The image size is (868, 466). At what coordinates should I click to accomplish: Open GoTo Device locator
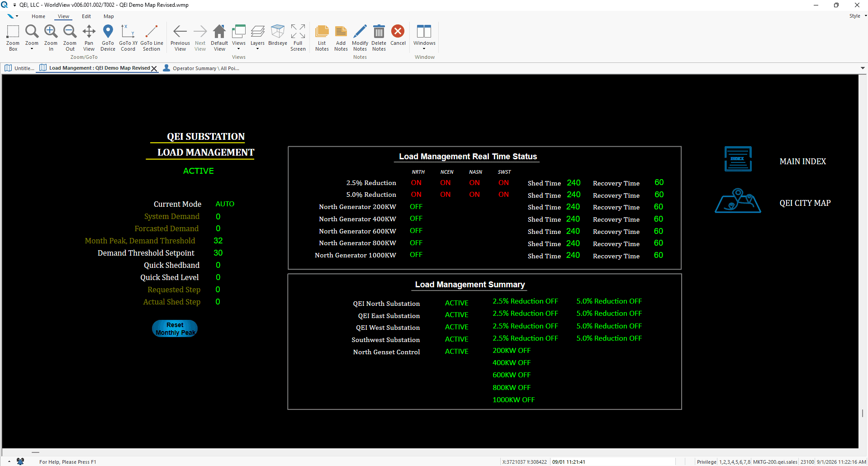tap(108, 38)
